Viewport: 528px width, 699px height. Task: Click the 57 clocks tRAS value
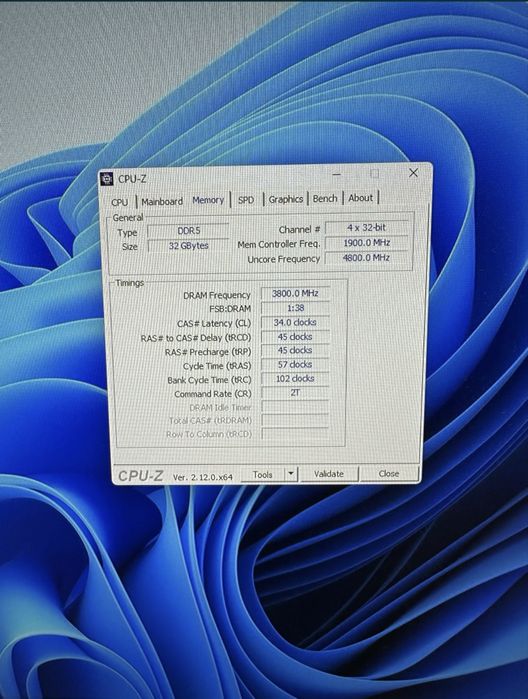point(295,365)
